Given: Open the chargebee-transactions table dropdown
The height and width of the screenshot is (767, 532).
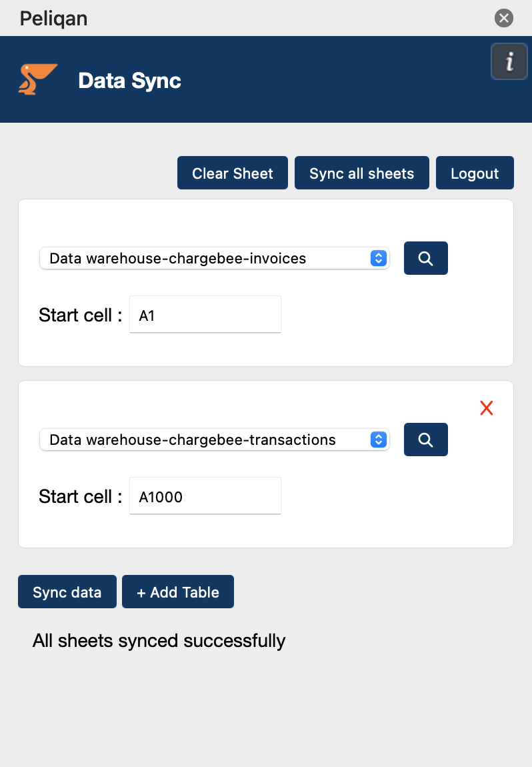Looking at the screenshot, I should pyautogui.click(x=215, y=440).
